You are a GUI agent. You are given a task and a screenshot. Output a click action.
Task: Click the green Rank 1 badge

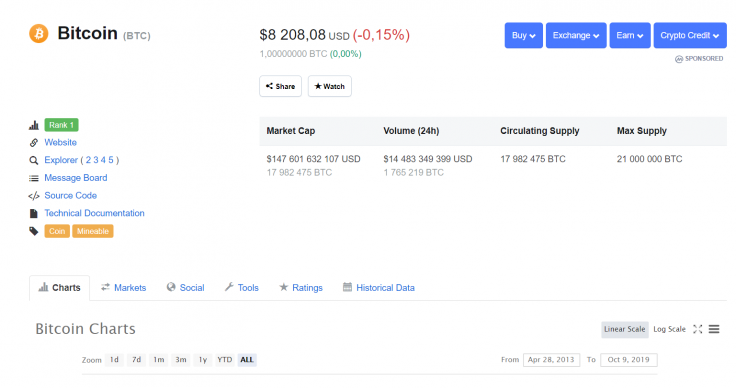pos(61,125)
